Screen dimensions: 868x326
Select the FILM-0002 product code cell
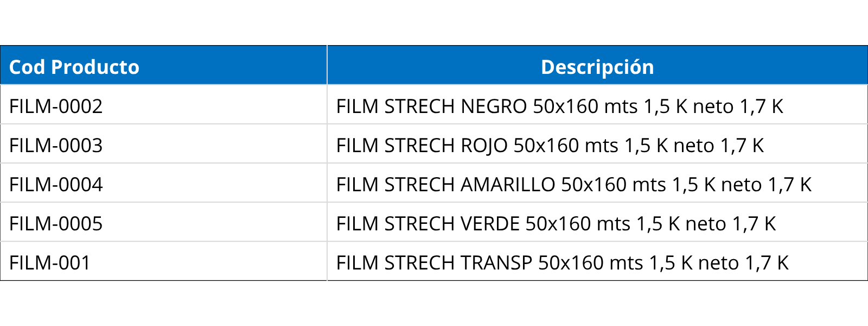(x=163, y=105)
